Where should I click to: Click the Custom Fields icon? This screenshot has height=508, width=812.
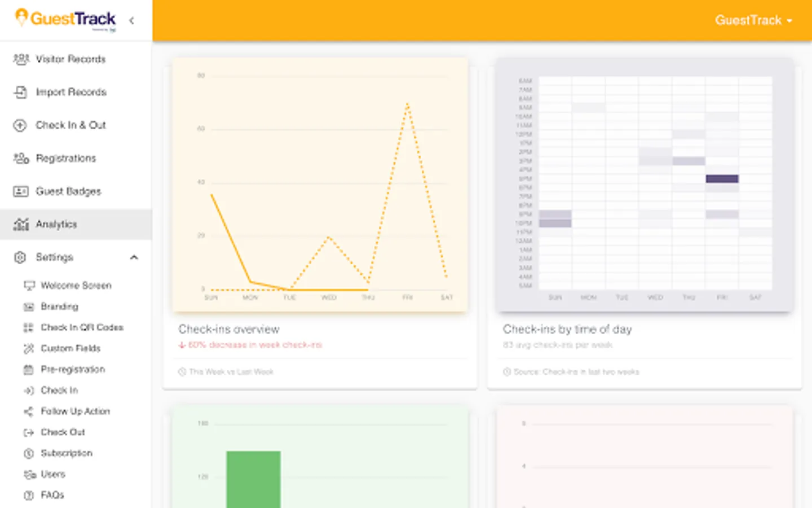(x=29, y=348)
